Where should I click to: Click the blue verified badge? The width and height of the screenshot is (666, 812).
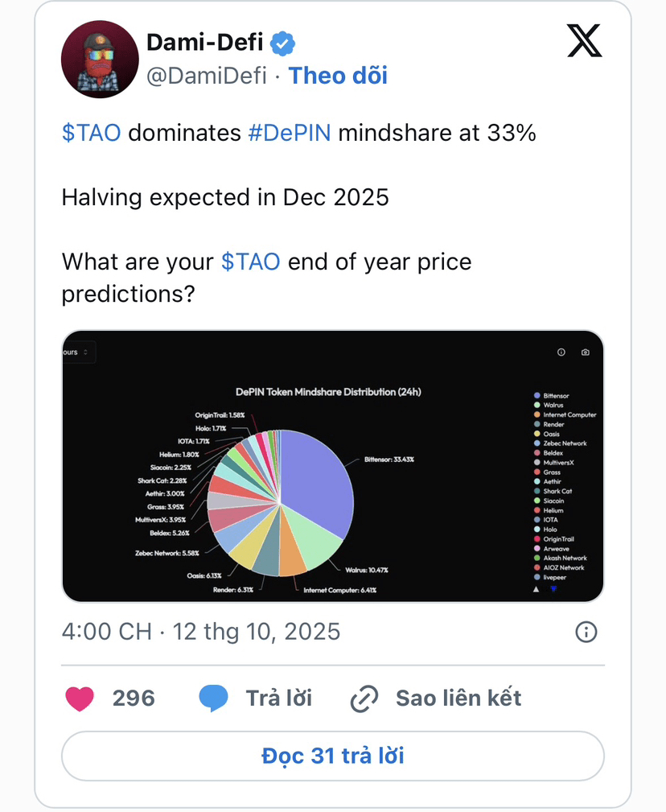tap(282, 43)
